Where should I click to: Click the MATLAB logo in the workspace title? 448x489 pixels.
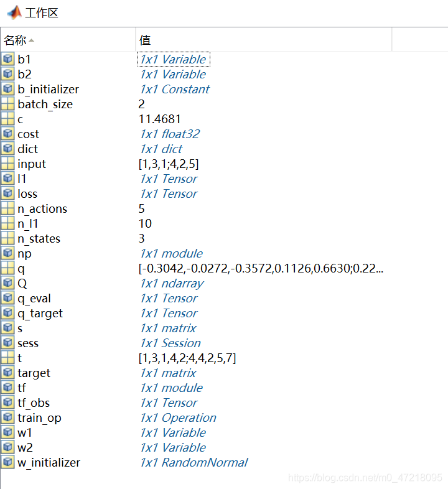14,12
